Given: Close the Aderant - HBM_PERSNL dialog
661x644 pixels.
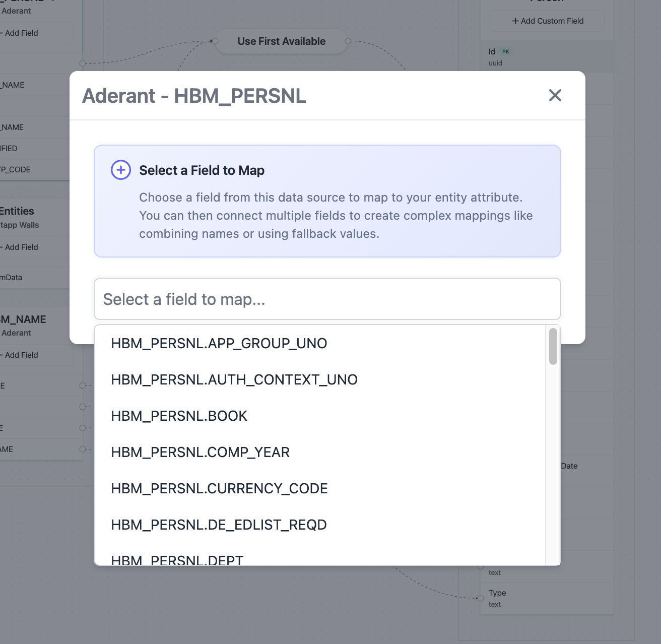Looking at the screenshot, I should pos(555,95).
